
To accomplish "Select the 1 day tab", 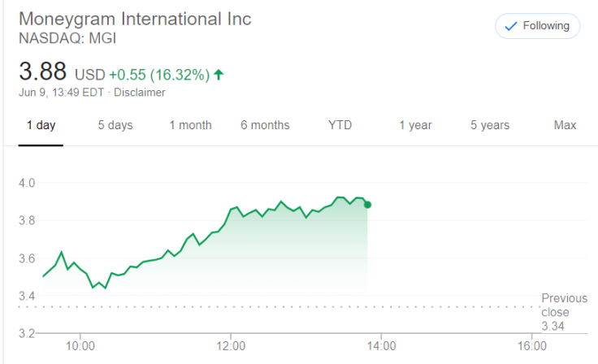I will pos(41,125).
